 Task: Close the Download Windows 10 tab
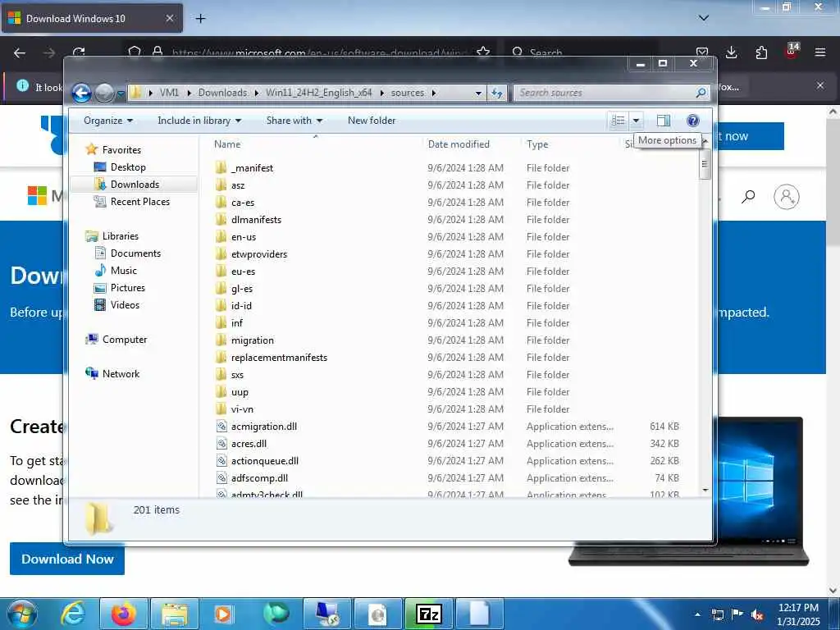coord(169,18)
